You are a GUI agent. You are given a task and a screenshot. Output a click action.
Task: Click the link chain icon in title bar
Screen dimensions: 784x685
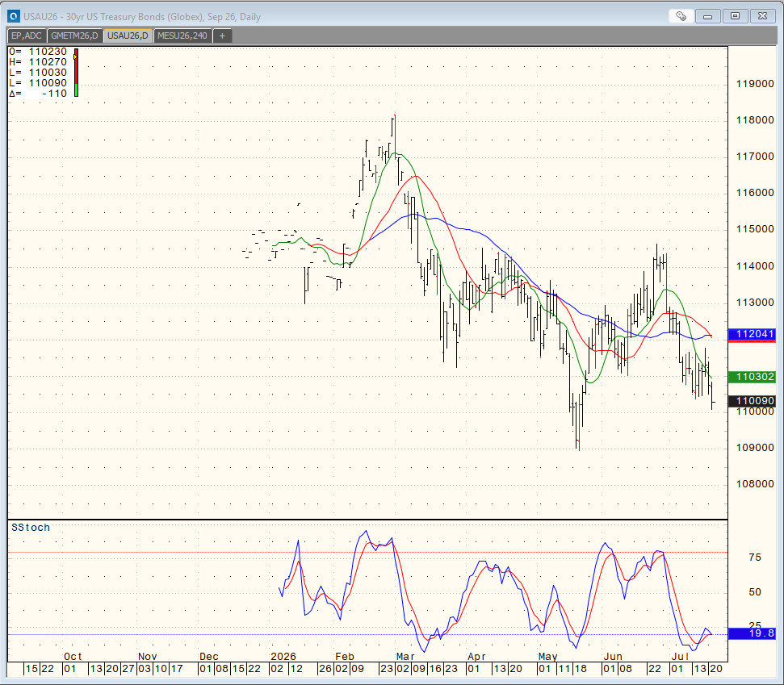coord(681,16)
